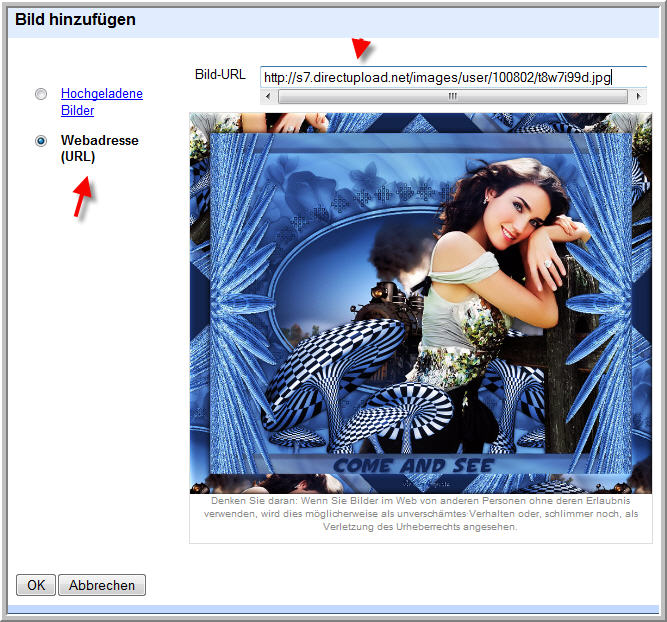Select the Webadresse (URL) radio button
Image resolution: width=667 pixels, height=622 pixels.
(x=41, y=141)
